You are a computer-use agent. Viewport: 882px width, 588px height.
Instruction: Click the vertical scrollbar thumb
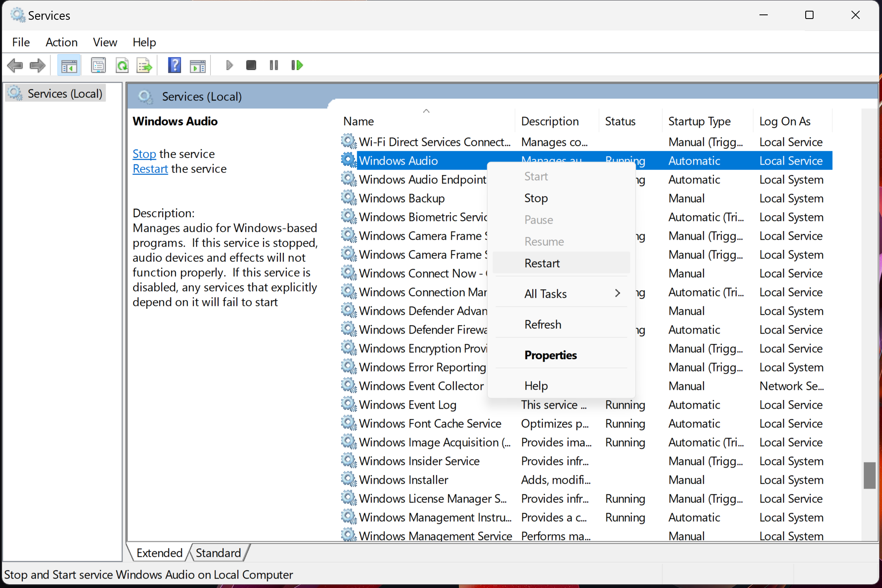tap(869, 475)
